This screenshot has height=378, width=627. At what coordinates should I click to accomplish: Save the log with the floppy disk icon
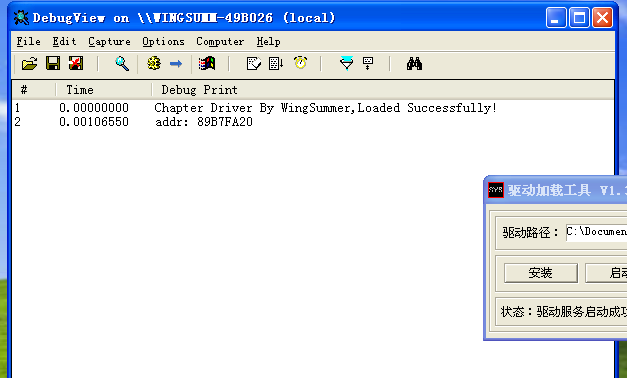[x=53, y=64]
